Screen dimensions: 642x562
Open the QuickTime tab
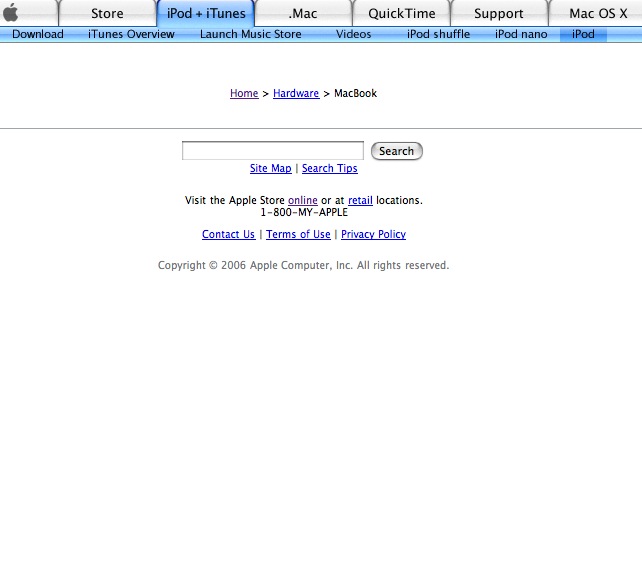402,14
